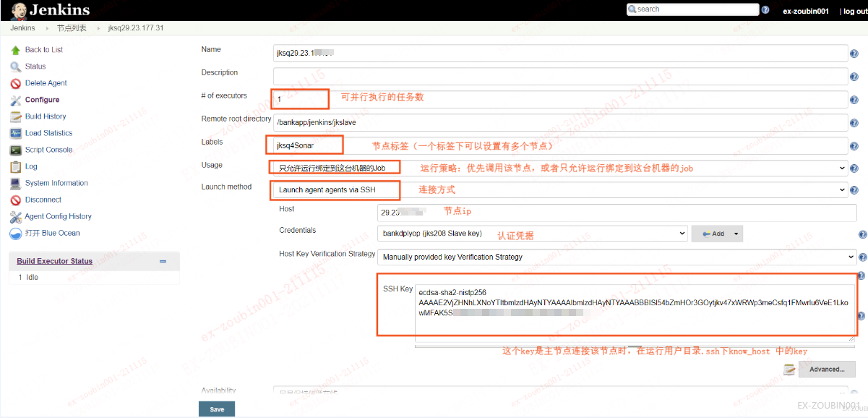Click the Agent Config History icon
The width and height of the screenshot is (868, 418).
(x=16, y=216)
